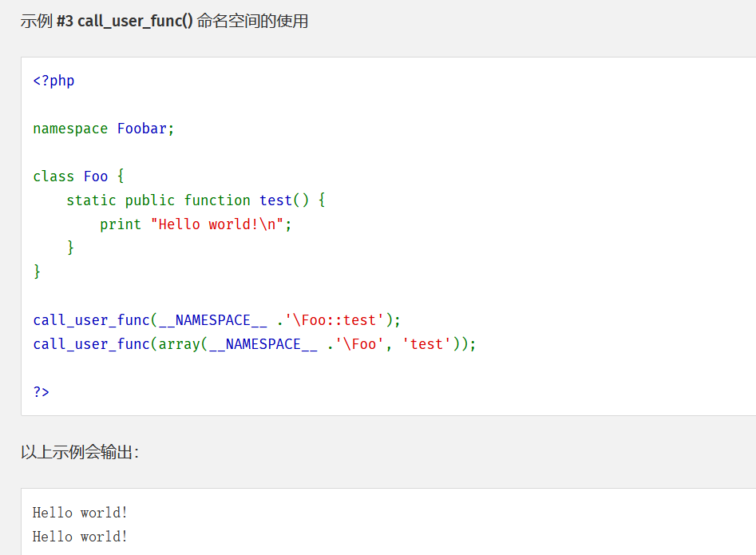
Task: Click the closing ?> PHP tag
Action: [x=42, y=392]
